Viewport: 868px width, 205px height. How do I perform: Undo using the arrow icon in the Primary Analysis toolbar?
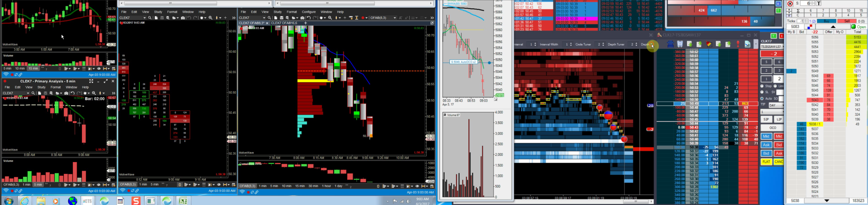pyautogui.click(x=72, y=93)
